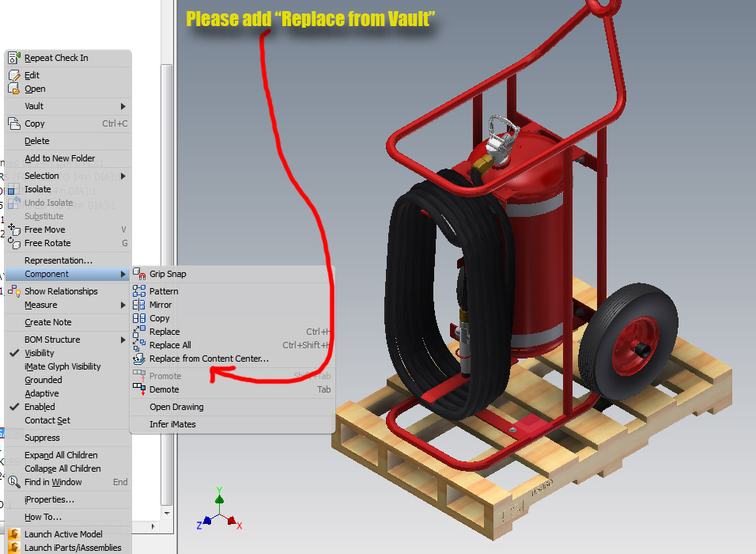Open Representation... dialog entry

point(67,260)
